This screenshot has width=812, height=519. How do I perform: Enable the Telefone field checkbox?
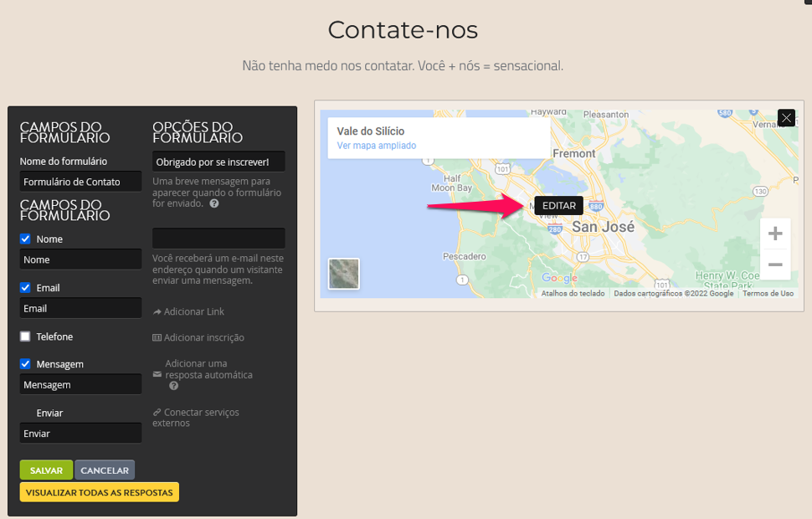point(25,337)
